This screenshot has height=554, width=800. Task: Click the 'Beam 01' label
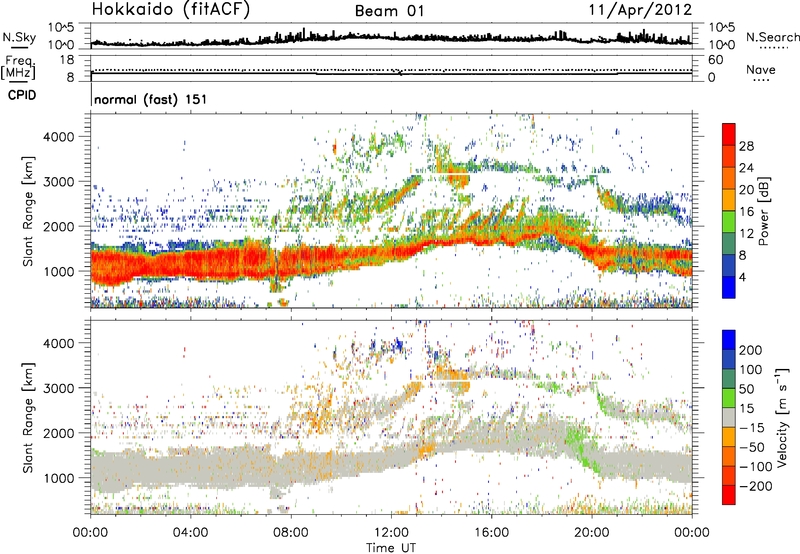[x=389, y=11]
